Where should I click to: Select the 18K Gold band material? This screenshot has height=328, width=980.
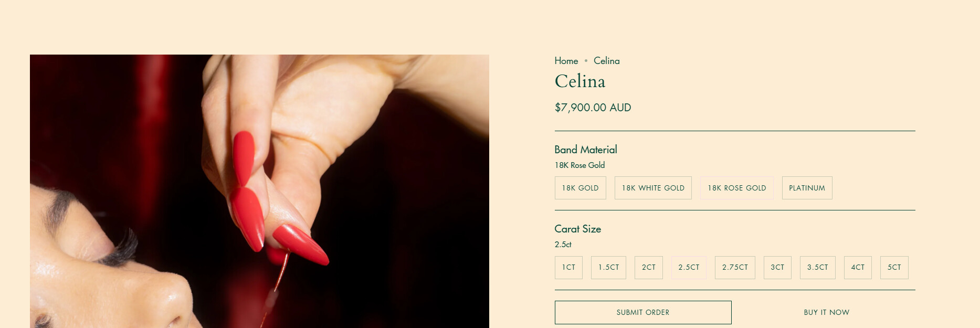coord(580,188)
